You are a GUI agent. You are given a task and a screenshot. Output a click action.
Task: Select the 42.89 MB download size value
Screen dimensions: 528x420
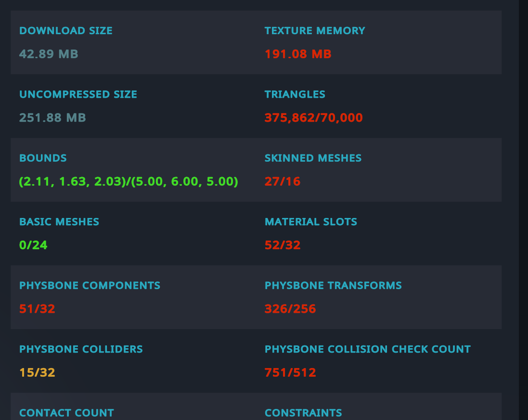pyautogui.click(x=49, y=54)
